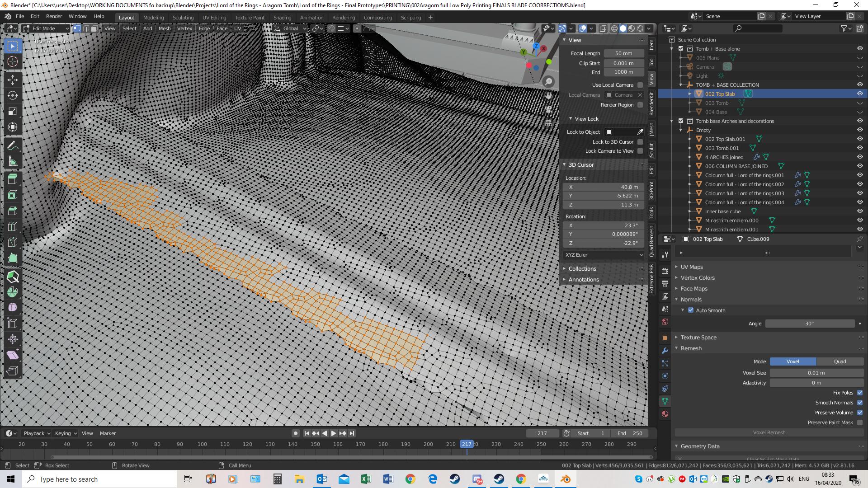Choose the Loop Cut tool
Viewport: 868px width, 488px height.
[13, 226]
